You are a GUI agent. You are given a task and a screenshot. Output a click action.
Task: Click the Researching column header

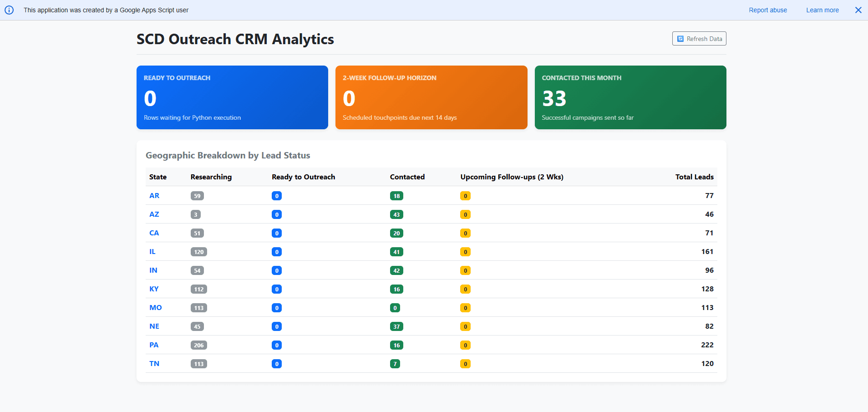pyautogui.click(x=211, y=177)
